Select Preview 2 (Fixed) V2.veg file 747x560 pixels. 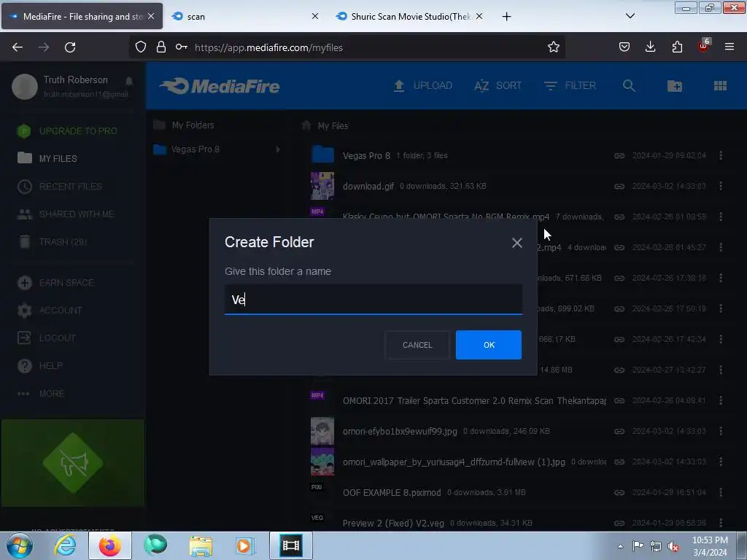tap(393, 523)
